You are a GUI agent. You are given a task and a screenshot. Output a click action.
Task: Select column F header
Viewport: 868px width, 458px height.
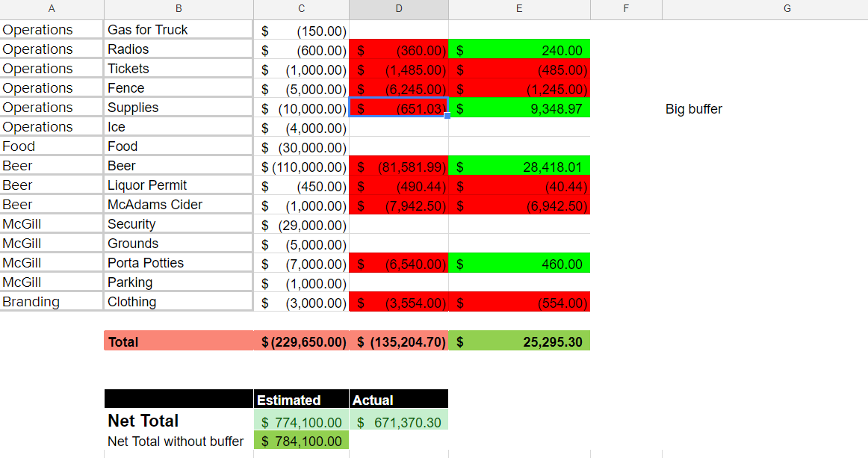coord(626,9)
